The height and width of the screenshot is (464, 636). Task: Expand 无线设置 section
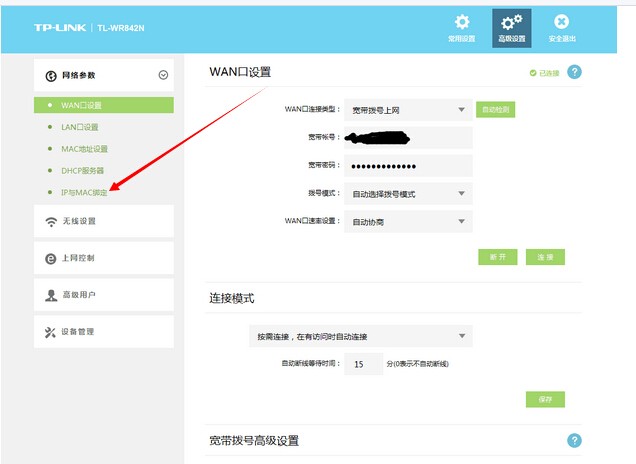[x=104, y=221]
